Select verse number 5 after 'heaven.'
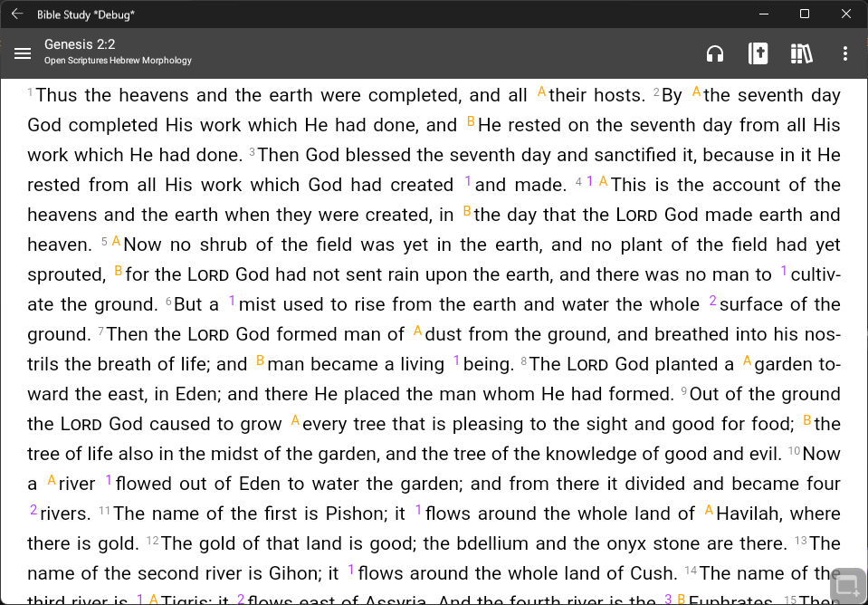This screenshot has width=868, height=605. point(104,242)
